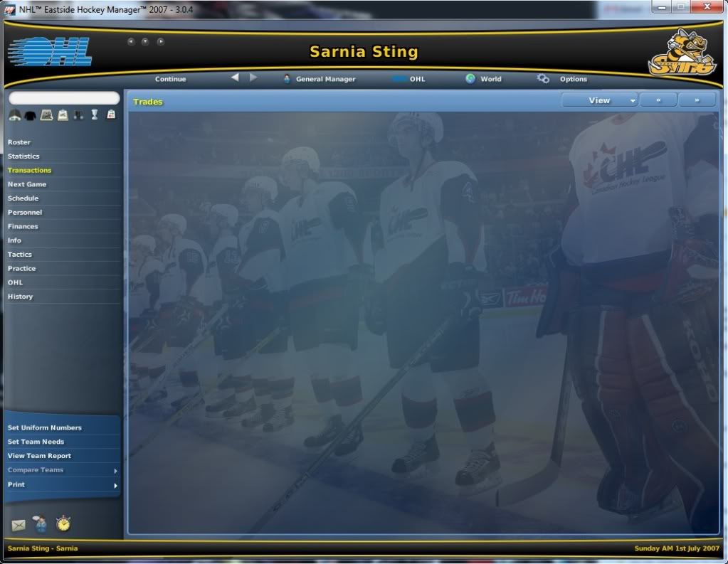Open Schedule in the sidebar
This screenshot has width=728, height=564.
[x=23, y=198]
